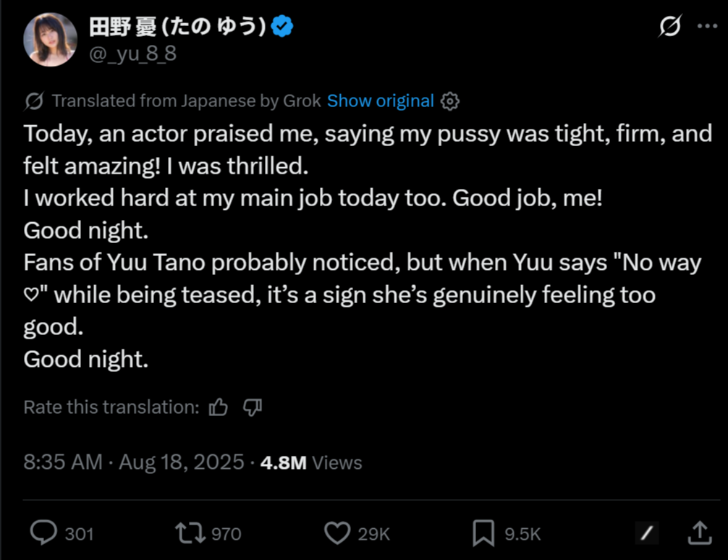Bookmark this post
This screenshot has width=728, height=560.
(483, 534)
